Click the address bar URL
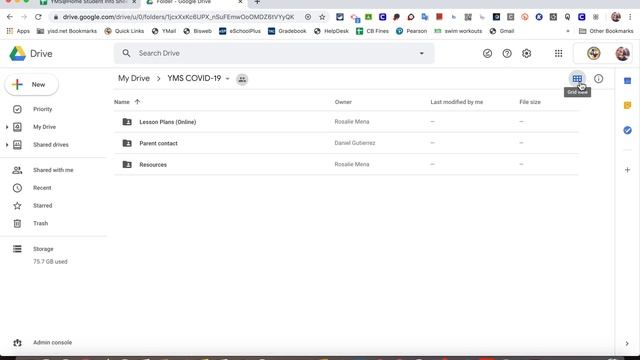The width and height of the screenshot is (640, 360). 178,17
